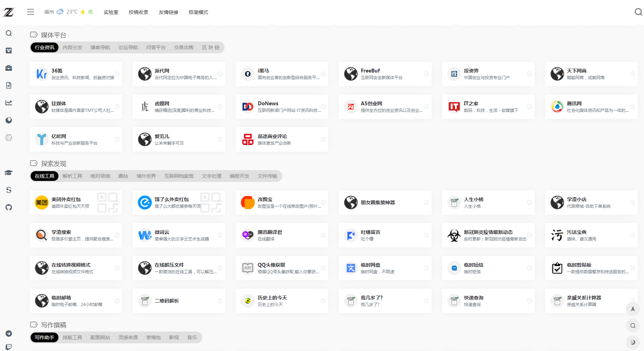Click the Telegram icon in left sidebar
This screenshot has height=351, width=644.
point(9,334)
